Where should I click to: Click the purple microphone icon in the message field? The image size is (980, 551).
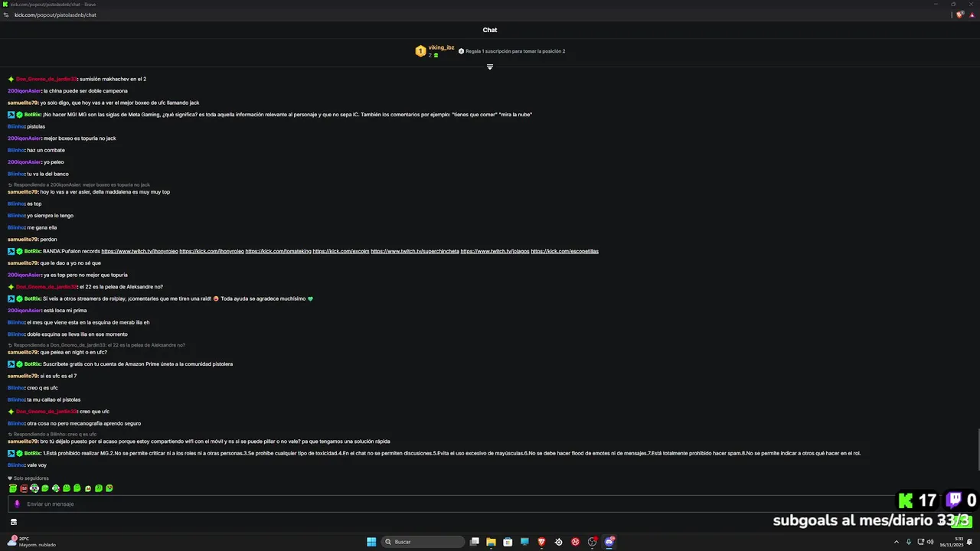pyautogui.click(x=17, y=504)
